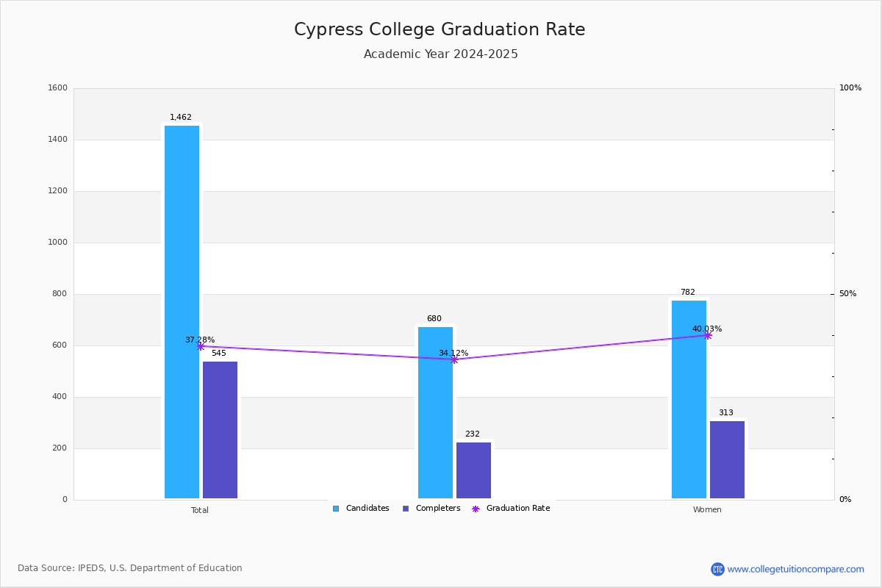Click the middle completers bar labeled 232
Viewport: 882px width, 588px height.
[x=473, y=470]
